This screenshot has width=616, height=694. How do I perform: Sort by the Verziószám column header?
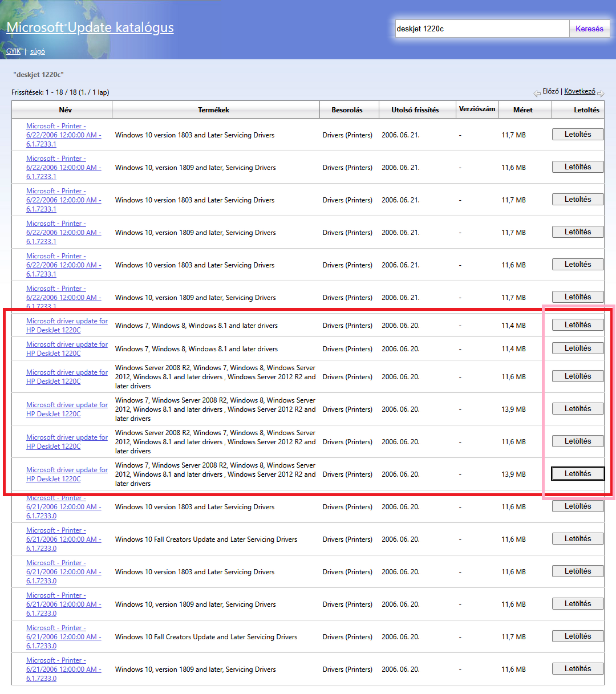coord(477,109)
